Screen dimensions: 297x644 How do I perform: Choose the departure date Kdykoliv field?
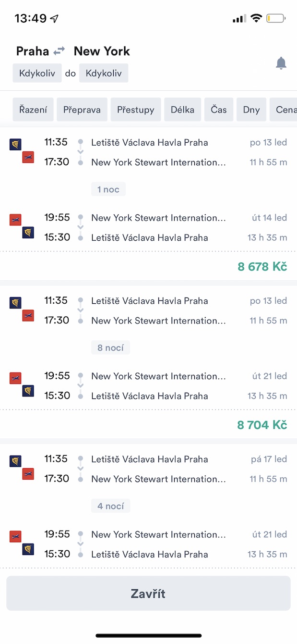point(37,74)
